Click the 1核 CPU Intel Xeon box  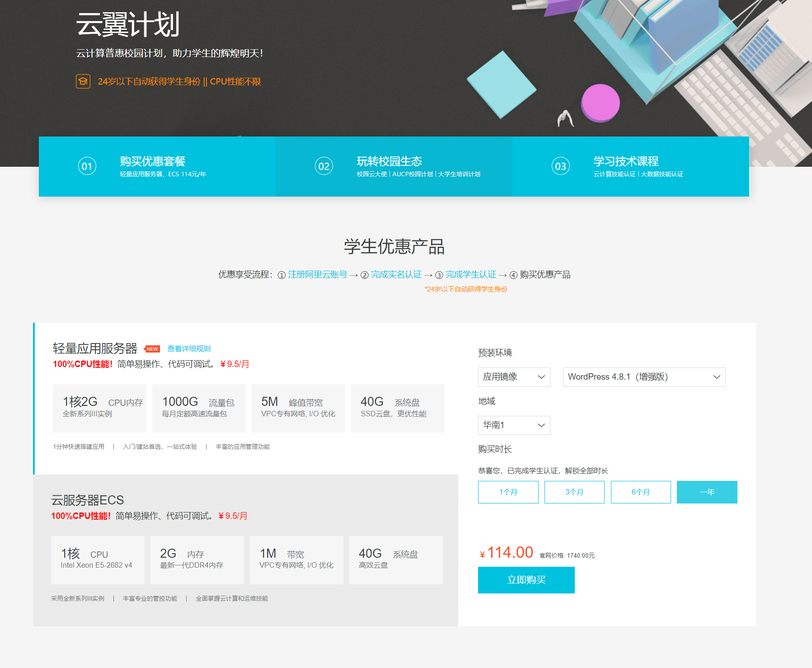point(98,560)
